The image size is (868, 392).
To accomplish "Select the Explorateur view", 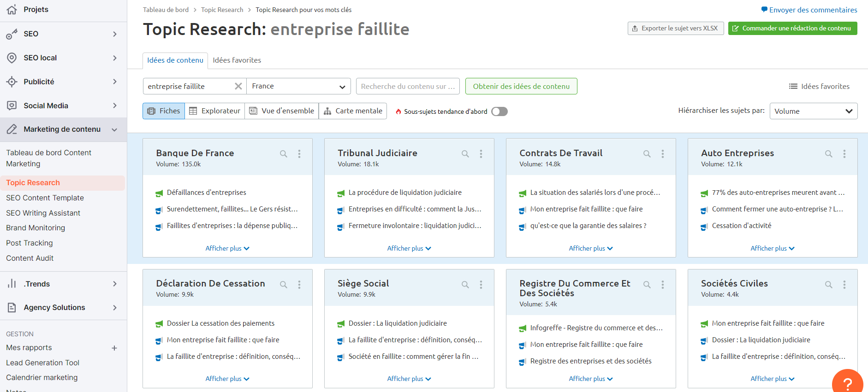I will (x=215, y=111).
